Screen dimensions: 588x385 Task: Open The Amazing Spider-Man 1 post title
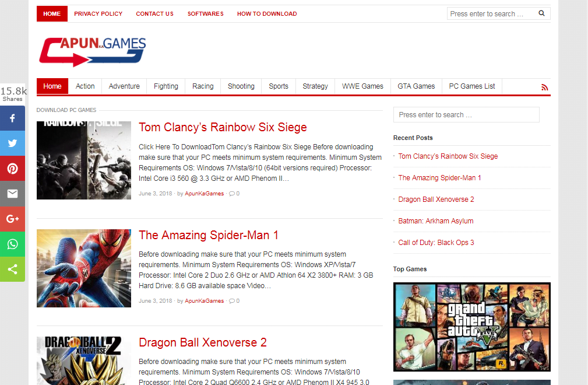coord(209,235)
